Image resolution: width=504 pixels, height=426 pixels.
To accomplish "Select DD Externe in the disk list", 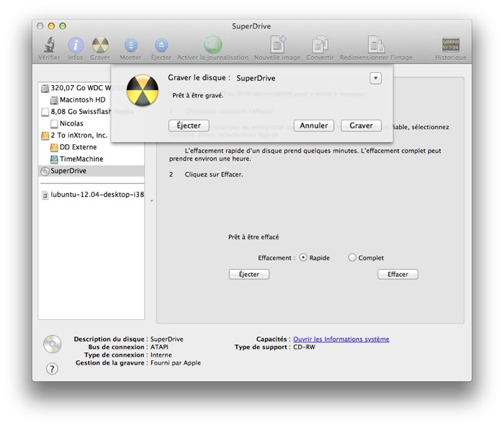I will click(x=91, y=147).
